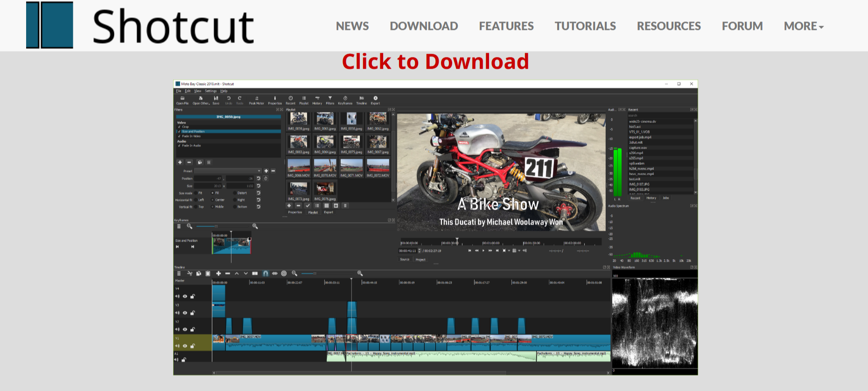Click the Undo toolbar icon
This screenshot has height=391, width=868.
(x=229, y=100)
